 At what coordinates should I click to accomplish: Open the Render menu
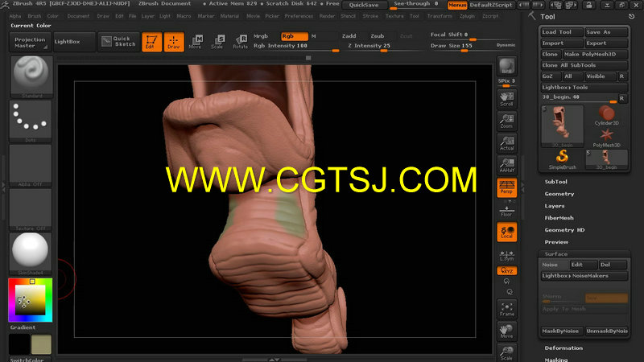(x=327, y=16)
